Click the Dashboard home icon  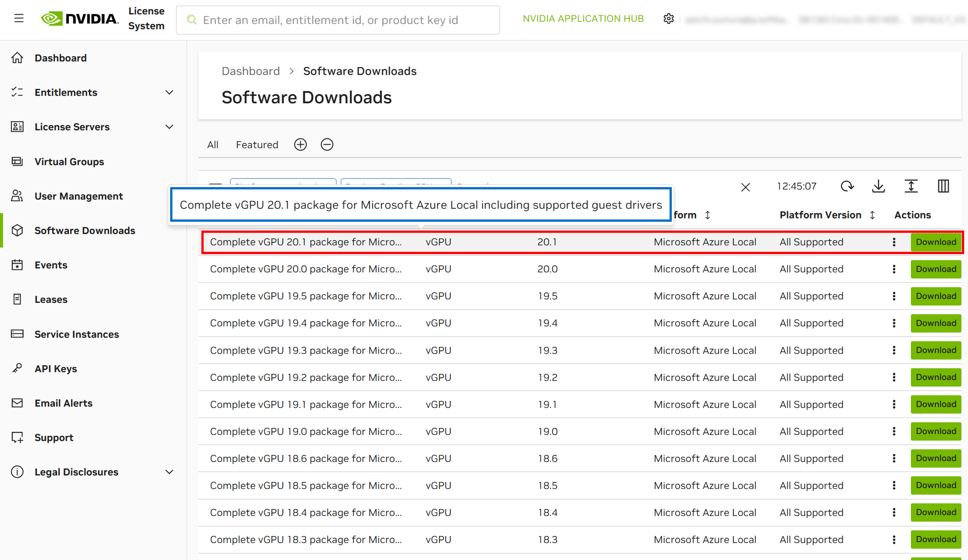coord(17,58)
